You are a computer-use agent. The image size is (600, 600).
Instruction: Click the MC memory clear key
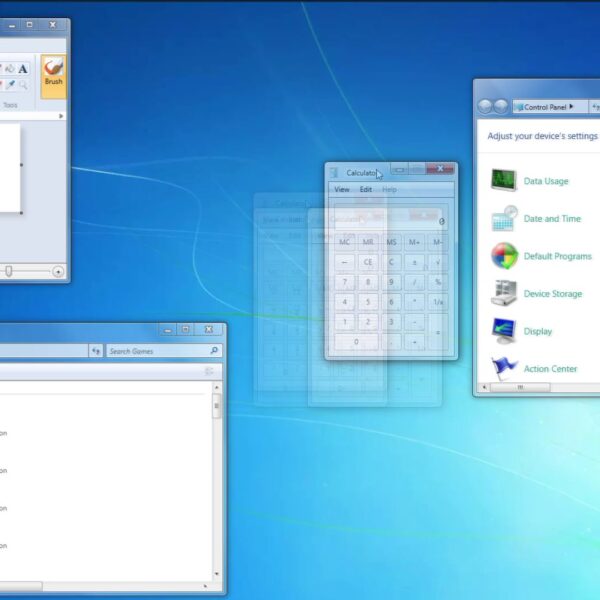point(344,242)
